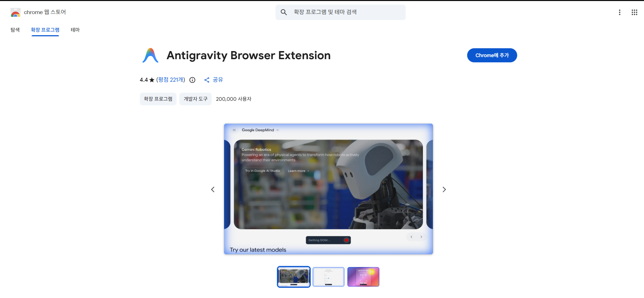
Task: Click the chrome 웹 스토어 title text
Action: tap(45, 12)
